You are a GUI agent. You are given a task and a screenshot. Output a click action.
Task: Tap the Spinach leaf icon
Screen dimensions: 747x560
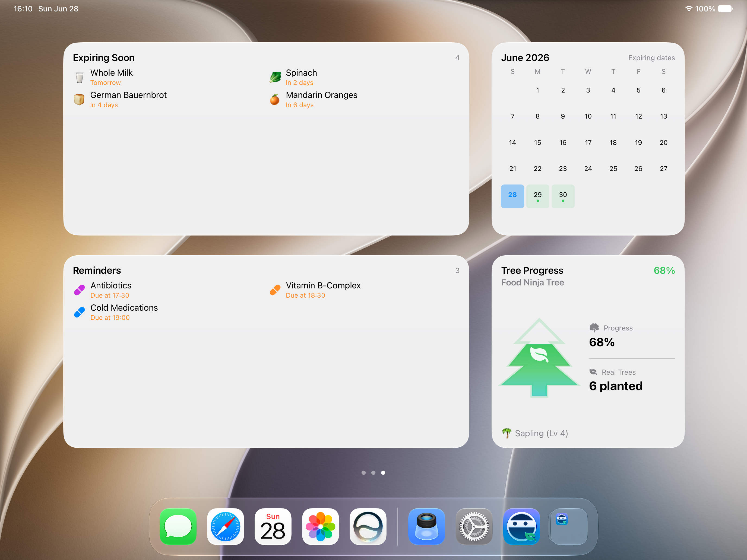click(x=275, y=77)
